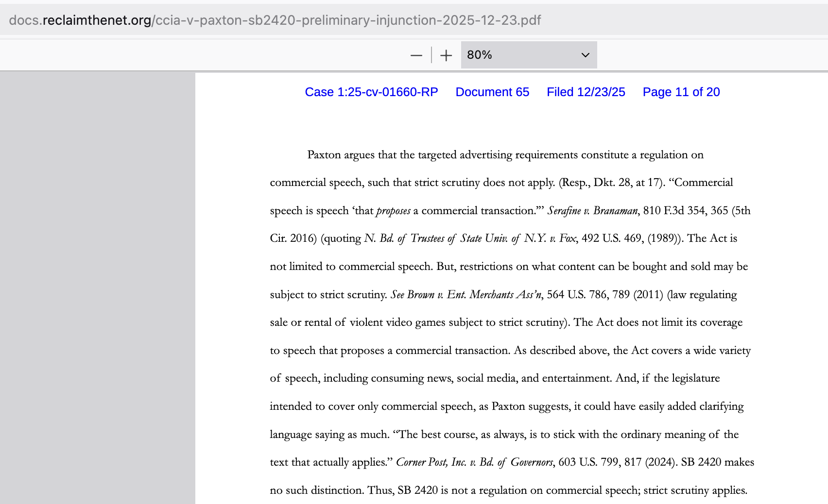Click 'Corner Post, Inc. v. Bd. of Governors'
This screenshot has width=828, height=504.
point(474,462)
